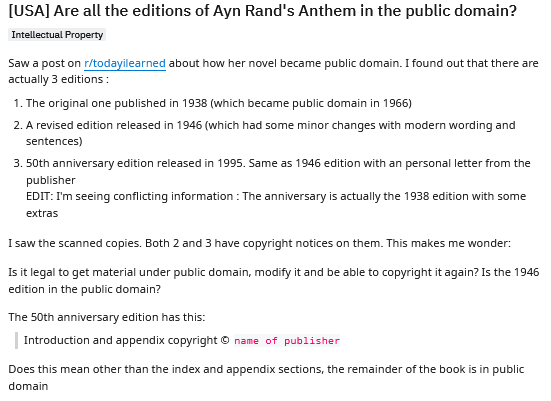Click the gray blockquote bar beside Introduction

pos(16,340)
